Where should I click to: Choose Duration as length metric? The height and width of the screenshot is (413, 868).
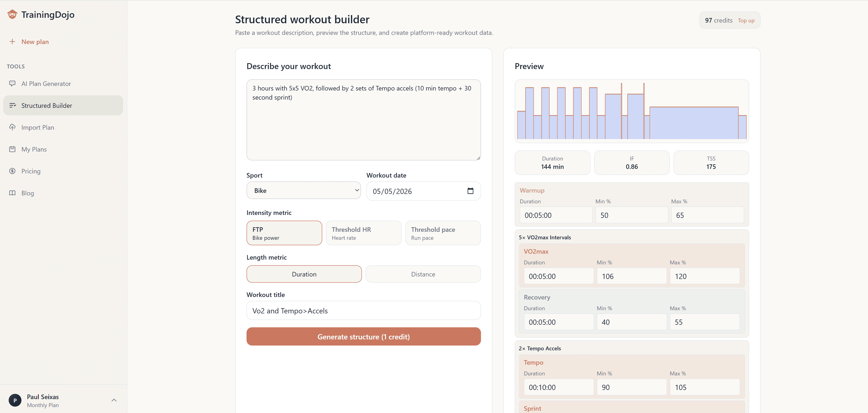(304, 274)
